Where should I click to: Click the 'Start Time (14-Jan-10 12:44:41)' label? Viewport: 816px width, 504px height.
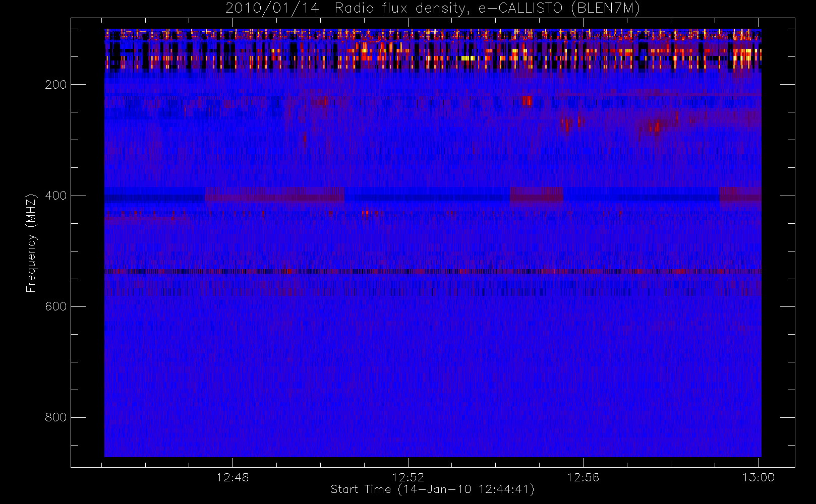coord(433,489)
